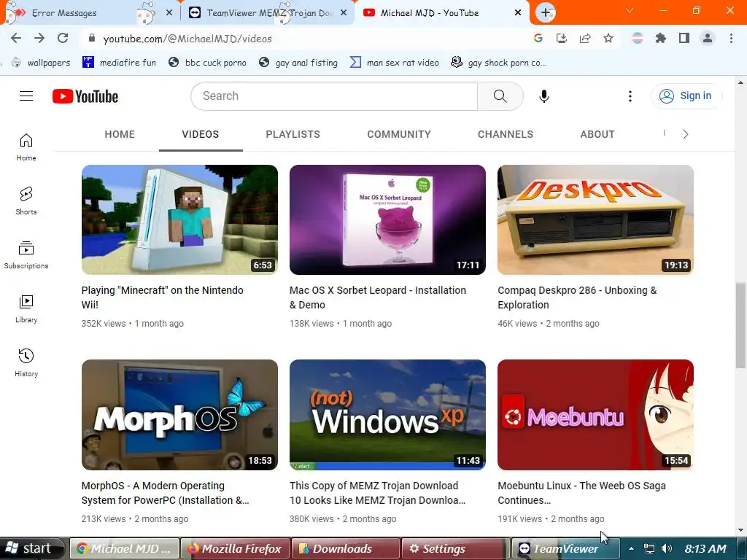This screenshot has height=560, width=747.
Task: Click the Sign in button
Action: pyautogui.click(x=686, y=96)
